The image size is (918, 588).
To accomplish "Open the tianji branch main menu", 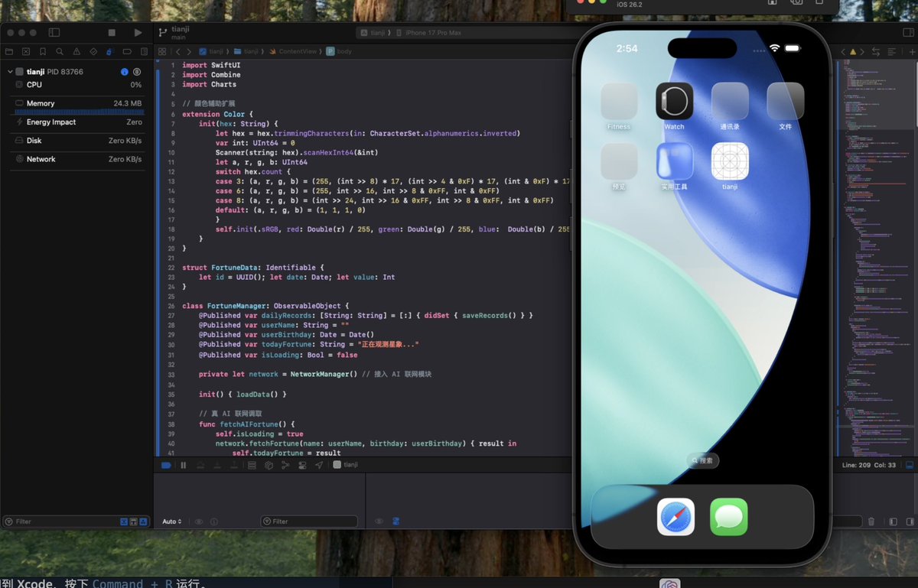I will tap(174, 33).
